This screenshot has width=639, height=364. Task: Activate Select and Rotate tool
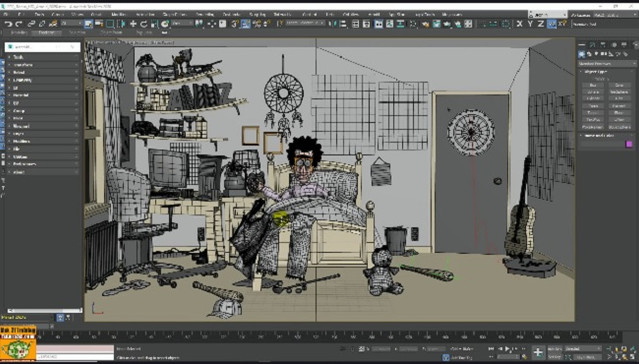point(143,24)
